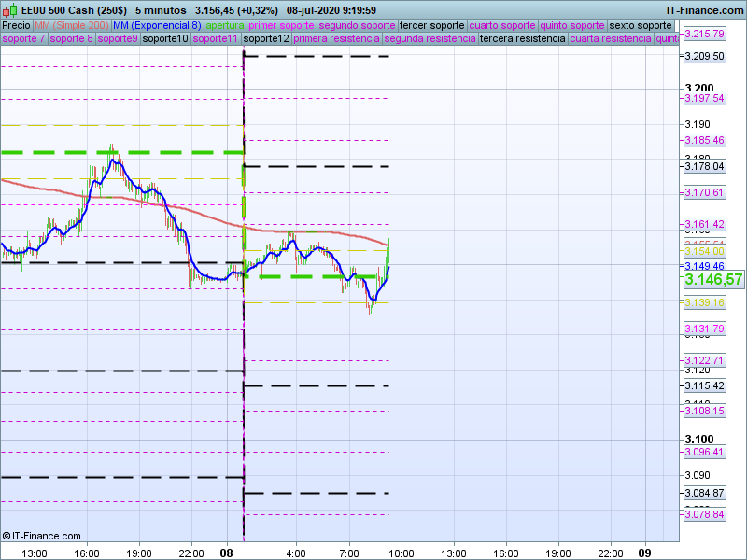Click the 3.215,79 price level tag
This screenshot has width=747, height=560.
[704, 34]
